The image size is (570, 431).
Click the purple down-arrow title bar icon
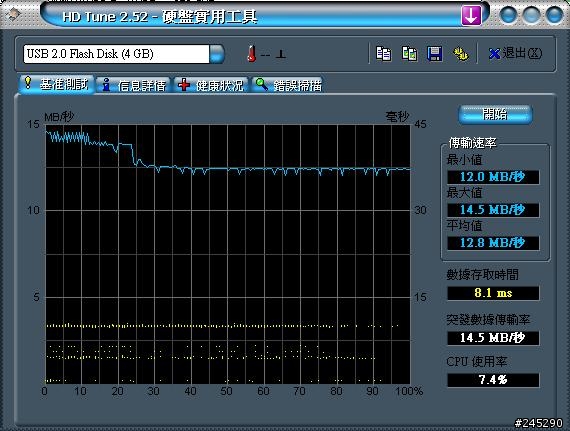[x=471, y=15]
